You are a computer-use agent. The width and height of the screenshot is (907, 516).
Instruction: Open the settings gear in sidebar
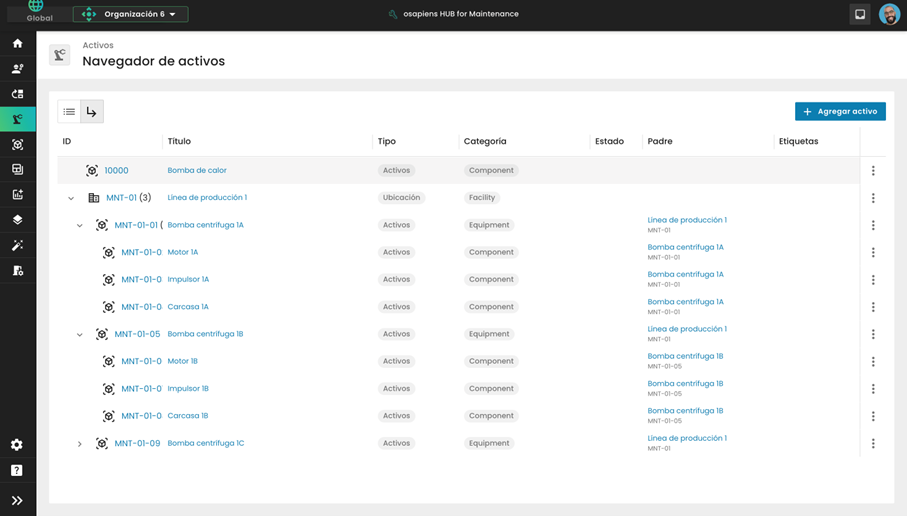point(17,445)
